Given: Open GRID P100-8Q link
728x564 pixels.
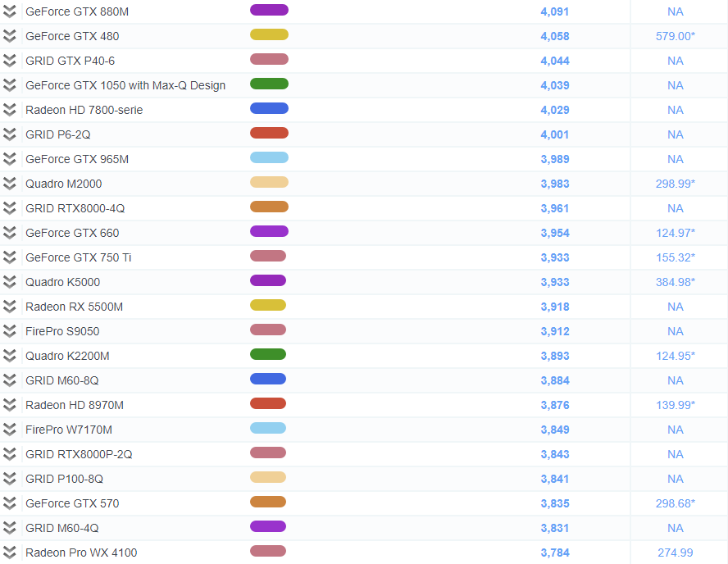Looking at the screenshot, I should pos(65,479).
